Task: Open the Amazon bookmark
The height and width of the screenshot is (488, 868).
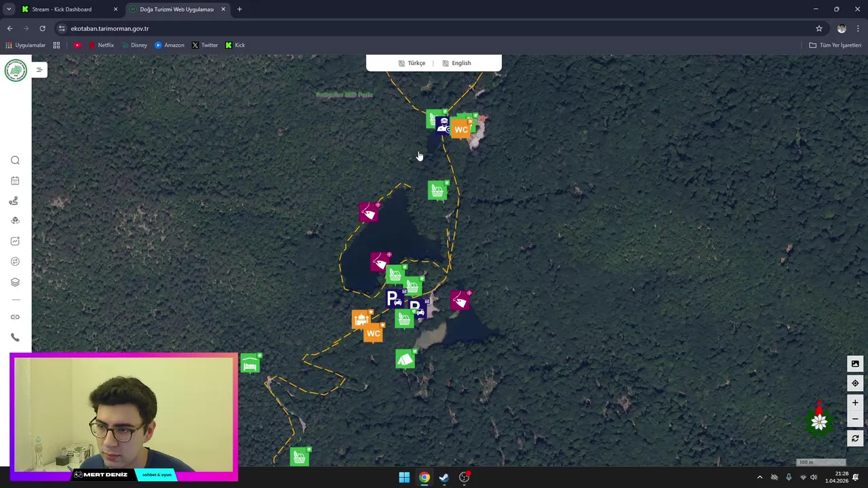Action: pyautogui.click(x=170, y=45)
